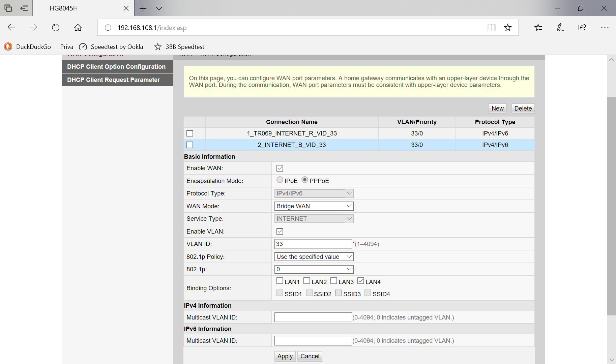This screenshot has height=364, width=616.
Task: Open a new tab with plus icon
Action: [x=143, y=8]
